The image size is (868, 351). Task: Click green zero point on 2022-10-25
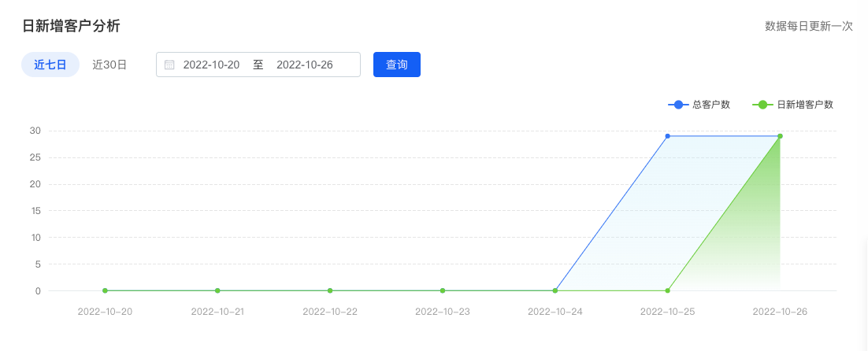tap(668, 290)
